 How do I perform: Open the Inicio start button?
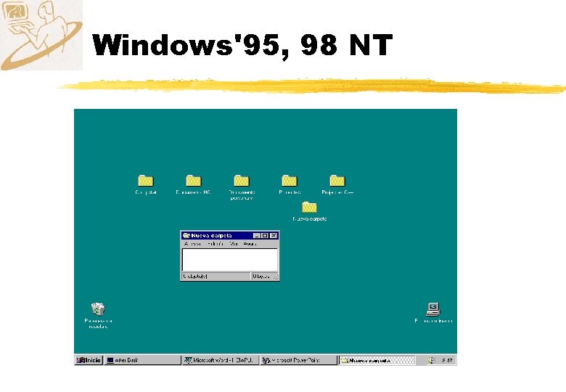point(89,360)
